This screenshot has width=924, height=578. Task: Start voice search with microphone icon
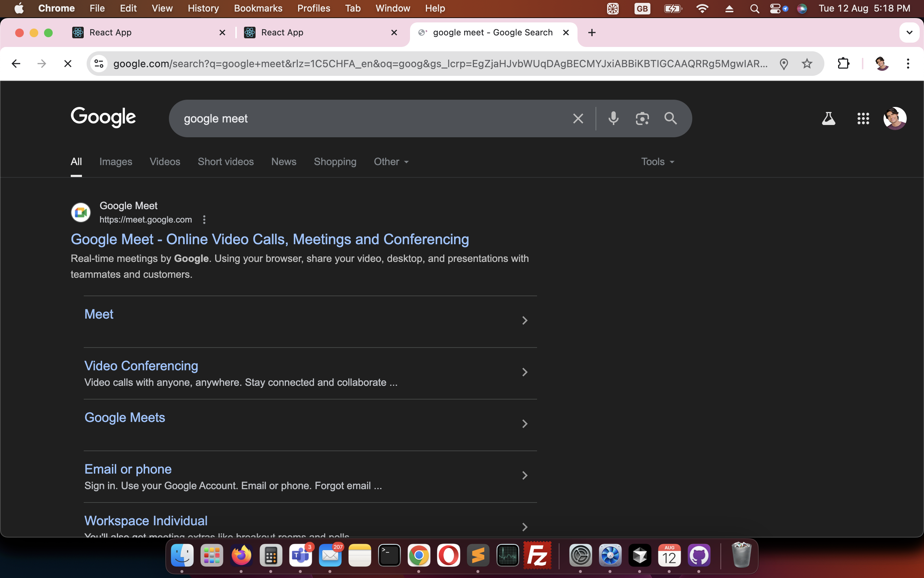[613, 118]
